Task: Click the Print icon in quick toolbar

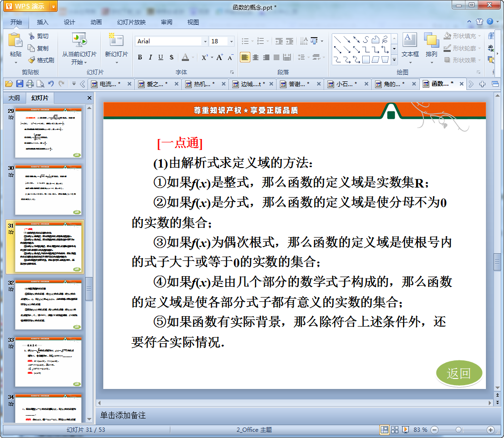Action: coord(30,84)
